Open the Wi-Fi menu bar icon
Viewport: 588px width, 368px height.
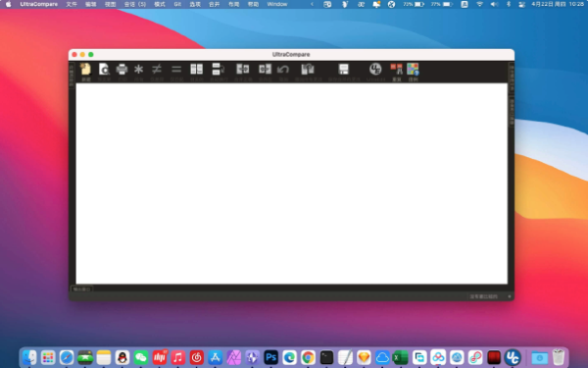pyautogui.click(x=479, y=4)
